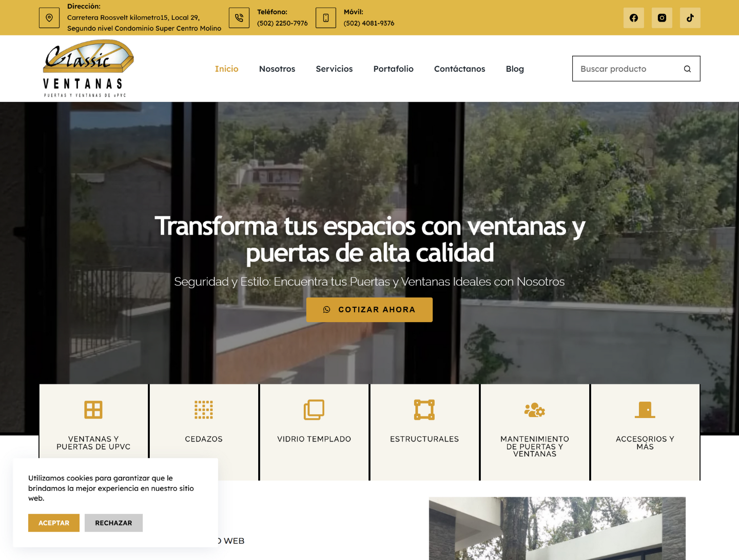Reject cookies with the Rechazar button
This screenshot has width=739, height=560.
tap(113, 523)
